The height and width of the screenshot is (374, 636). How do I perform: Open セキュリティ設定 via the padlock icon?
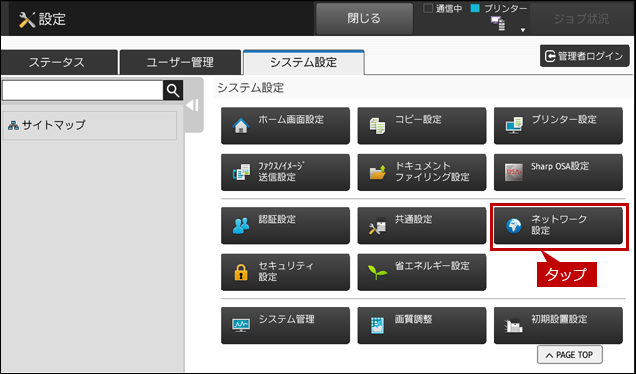pos(241,272)
